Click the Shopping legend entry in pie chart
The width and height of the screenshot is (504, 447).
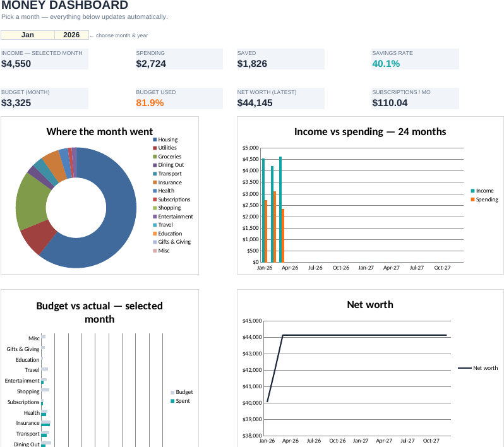[167, 208]
